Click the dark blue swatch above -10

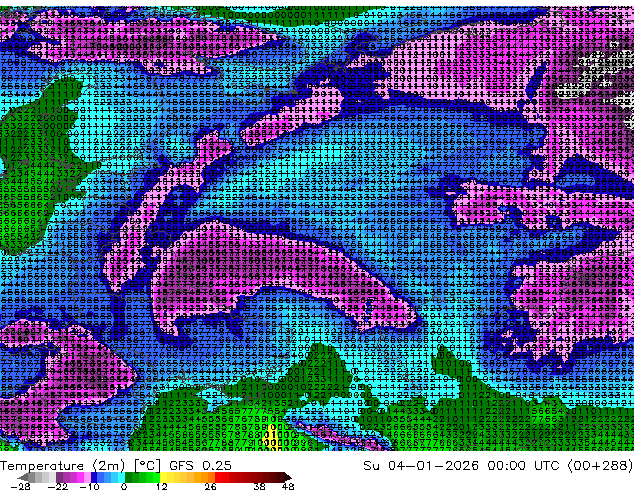pos(94,477)
